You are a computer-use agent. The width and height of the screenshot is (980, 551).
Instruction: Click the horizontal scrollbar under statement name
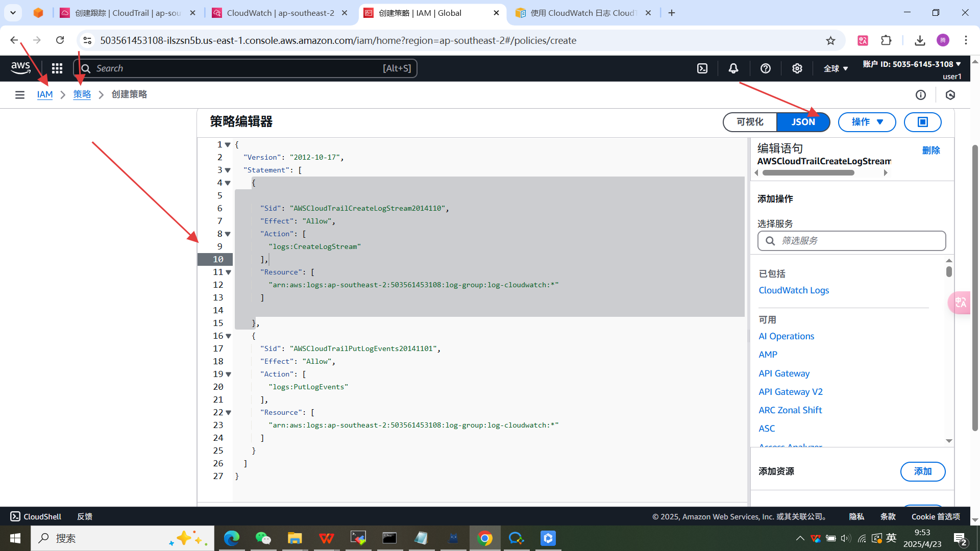coord(808,173)
